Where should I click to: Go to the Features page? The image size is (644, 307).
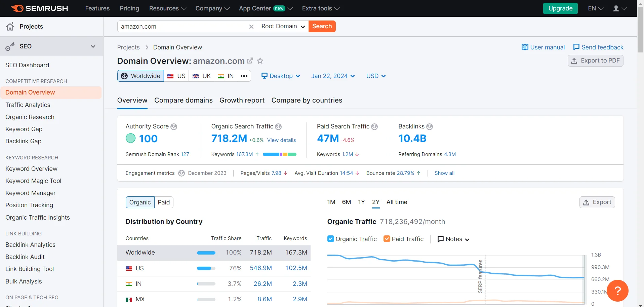[x=97, y=8]
